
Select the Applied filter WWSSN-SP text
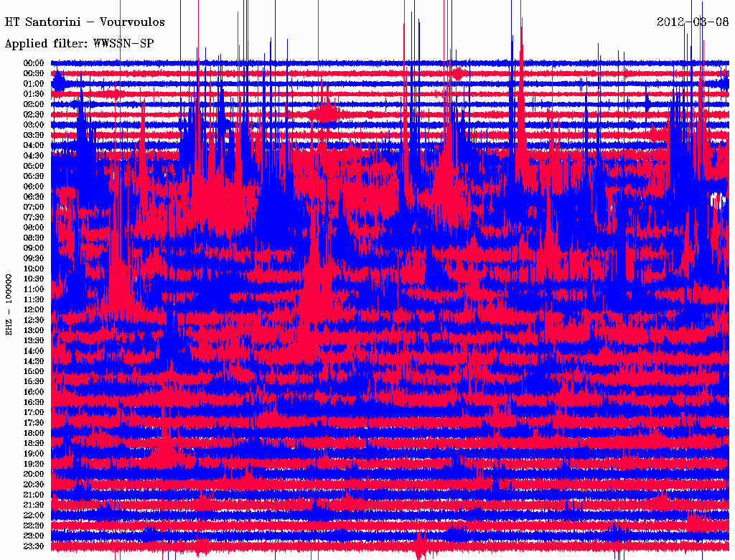[79, 44]
